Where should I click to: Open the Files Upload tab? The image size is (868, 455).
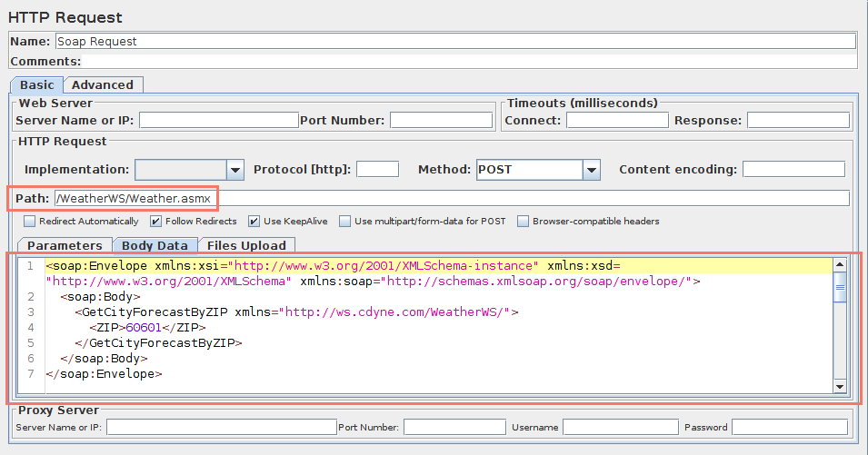pyautogui.click(x=245, y=245)
